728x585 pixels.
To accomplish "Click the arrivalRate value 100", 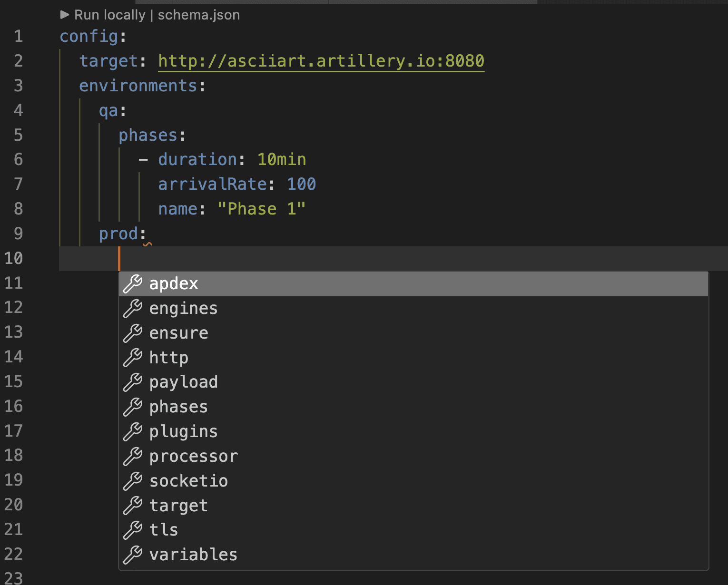I will pyautogui.click(x=302, y=184).
